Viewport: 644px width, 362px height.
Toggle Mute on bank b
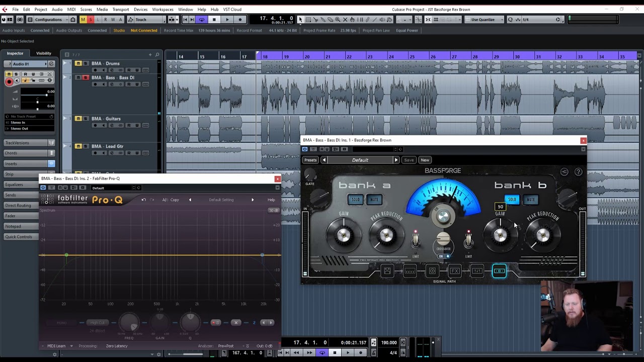[530, 200]
